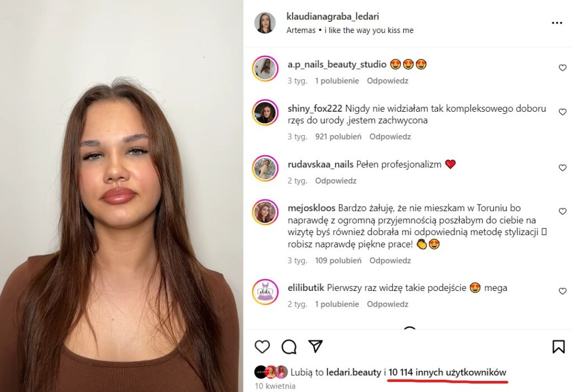This screenshot has height=392, width=572.
Task: Open a.p_nails_beauty_studio profile picture
Action: (265, 69)
